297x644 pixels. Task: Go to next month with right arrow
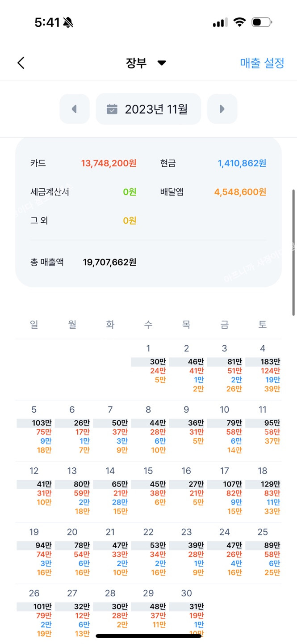[222, 109]
